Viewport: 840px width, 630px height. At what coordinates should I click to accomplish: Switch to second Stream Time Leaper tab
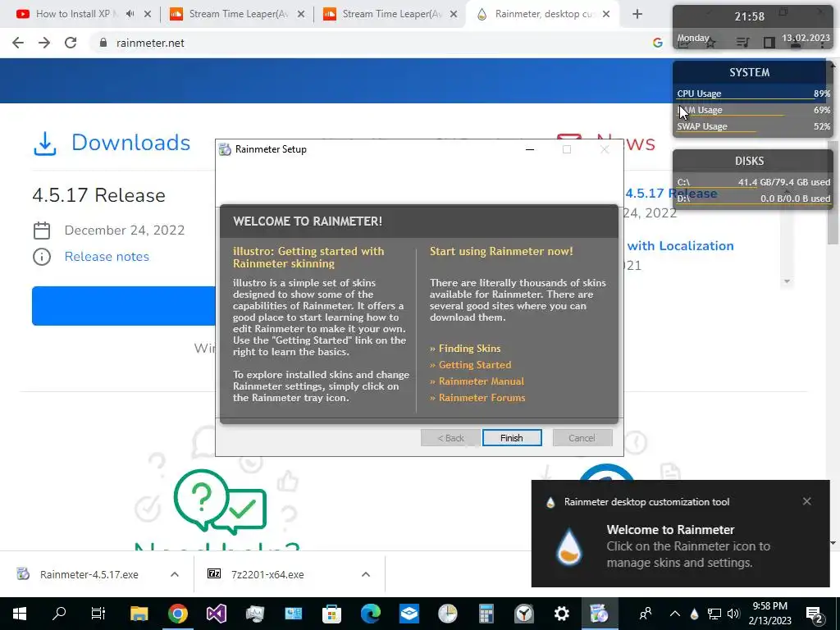coord(391,14)
